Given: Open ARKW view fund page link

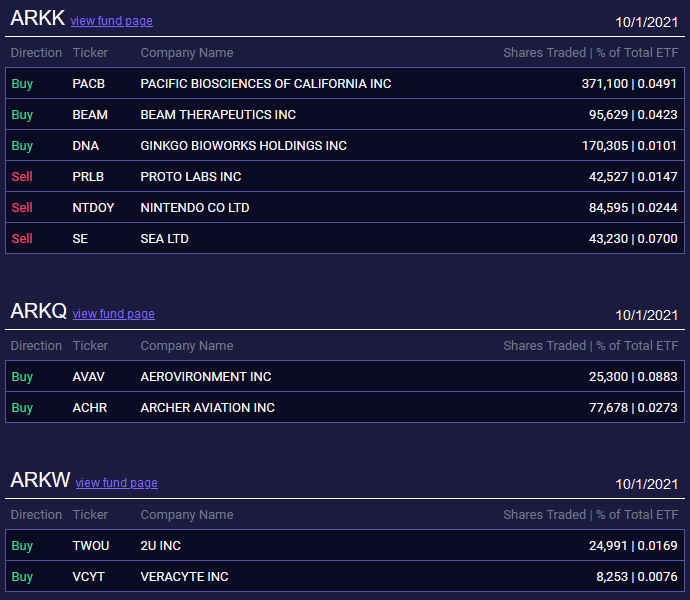Looking at the screenshot, I should (117, 482).
